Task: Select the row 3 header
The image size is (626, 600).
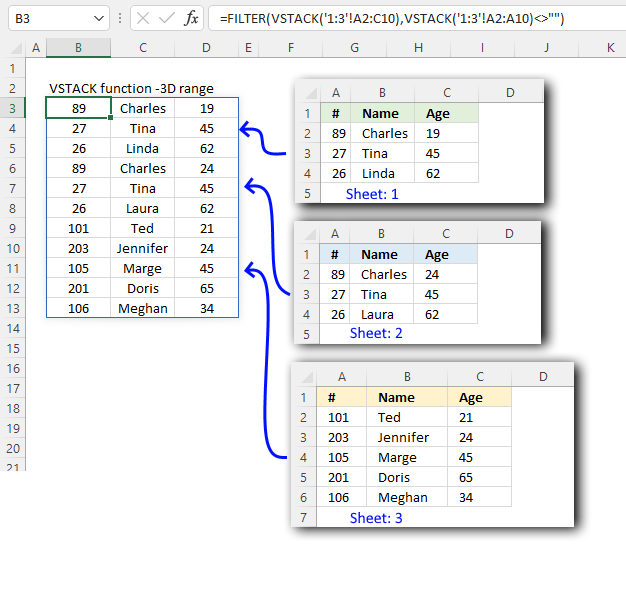Action: 12,108
